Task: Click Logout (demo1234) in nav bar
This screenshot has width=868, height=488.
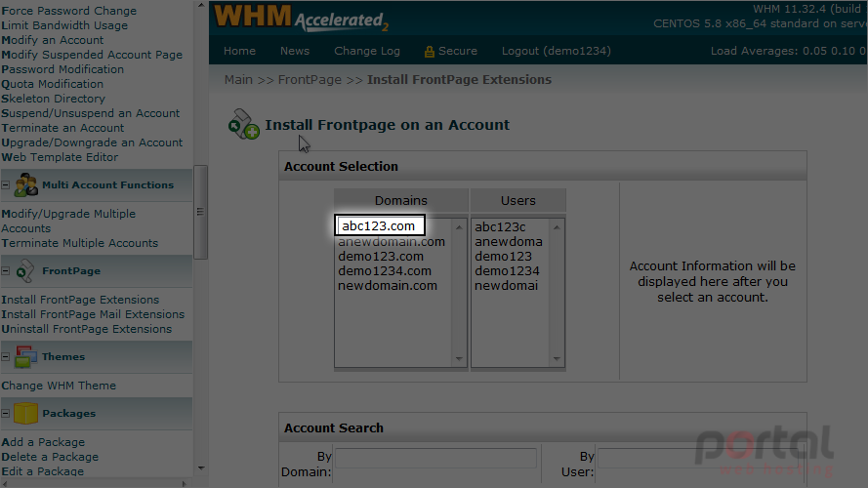Action: pos(557,51)
